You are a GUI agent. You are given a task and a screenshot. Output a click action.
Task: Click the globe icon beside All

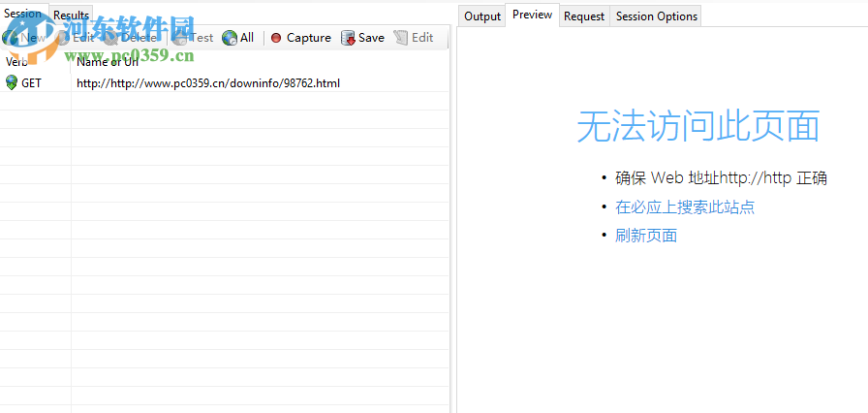(x=230, y=38)
